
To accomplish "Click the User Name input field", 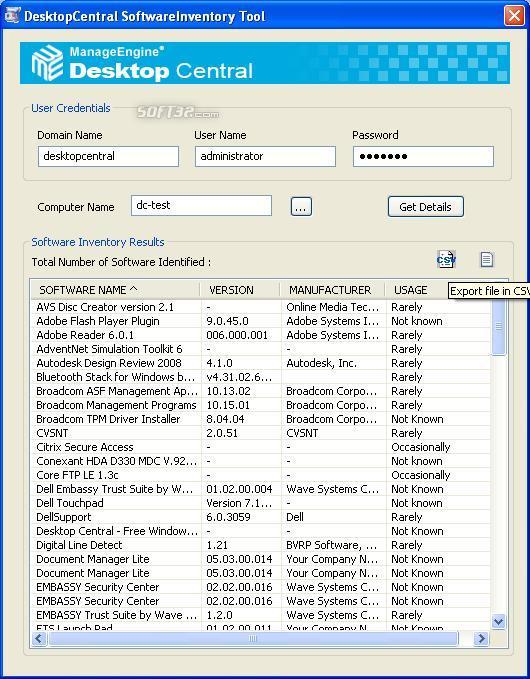I will (x=265, y=156).
